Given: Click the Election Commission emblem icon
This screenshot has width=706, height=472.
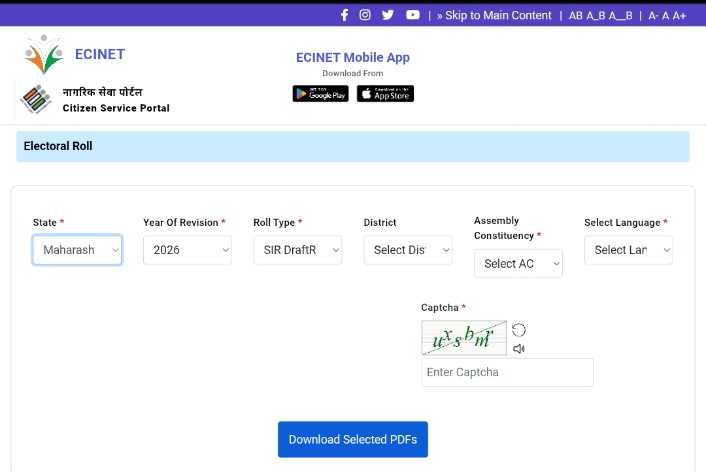Looking at the screenshot, I should coord(36,99).
